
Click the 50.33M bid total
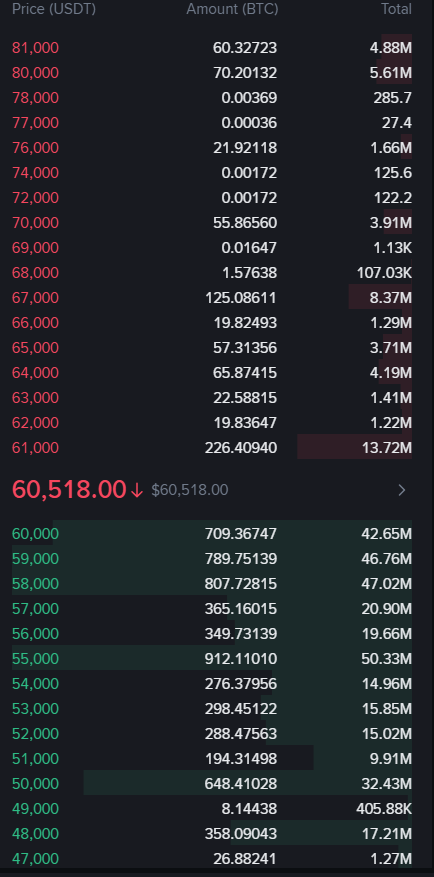pyautogui.click(x=387, y=659)
